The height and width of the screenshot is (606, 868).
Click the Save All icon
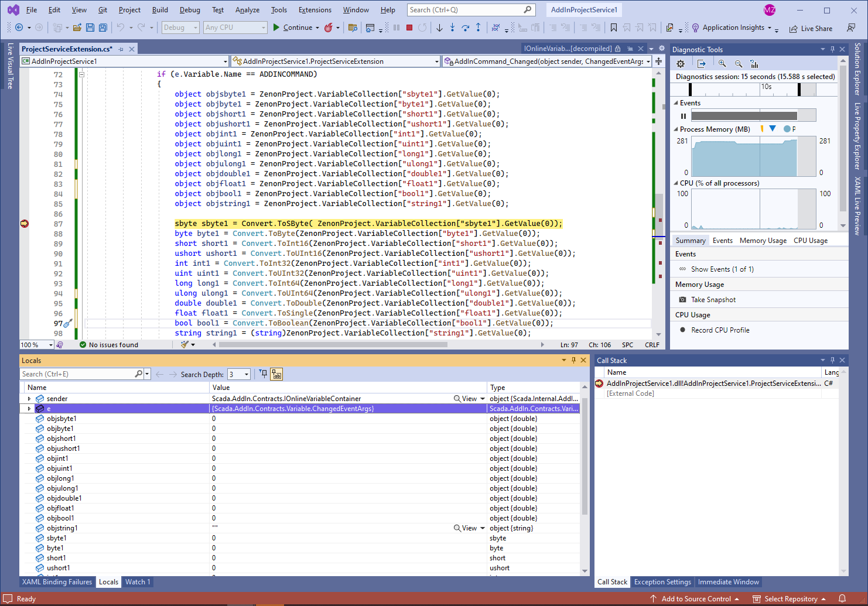point(103,28)
